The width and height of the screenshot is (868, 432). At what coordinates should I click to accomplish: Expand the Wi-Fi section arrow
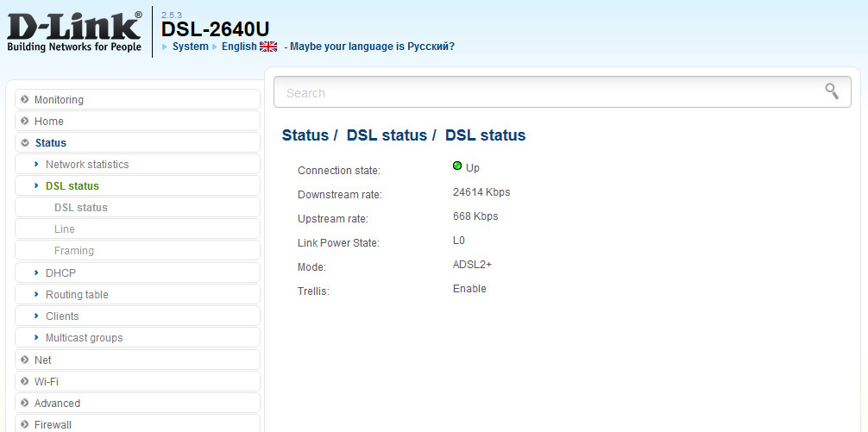(24, 382)
